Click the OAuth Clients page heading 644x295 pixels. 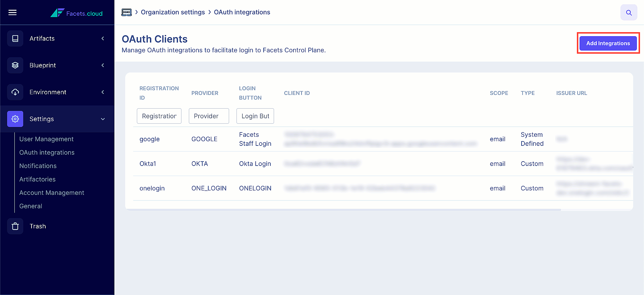pyautogui.click(x=155, y=39)
